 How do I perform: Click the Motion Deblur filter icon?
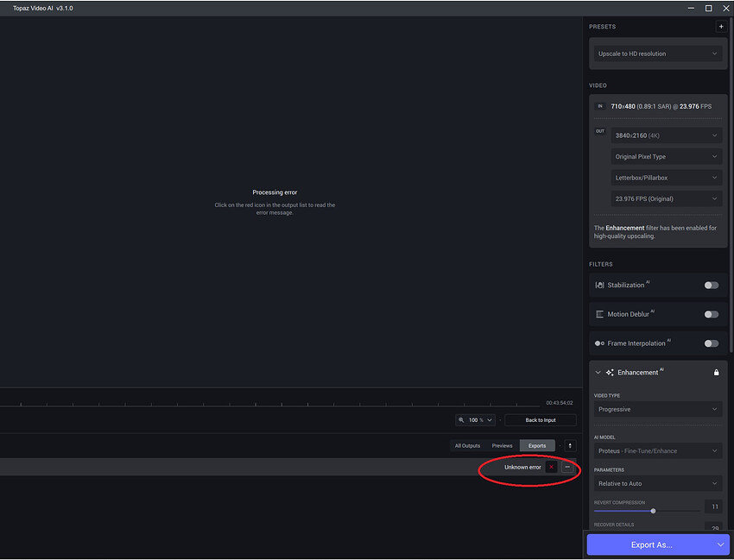600,314
